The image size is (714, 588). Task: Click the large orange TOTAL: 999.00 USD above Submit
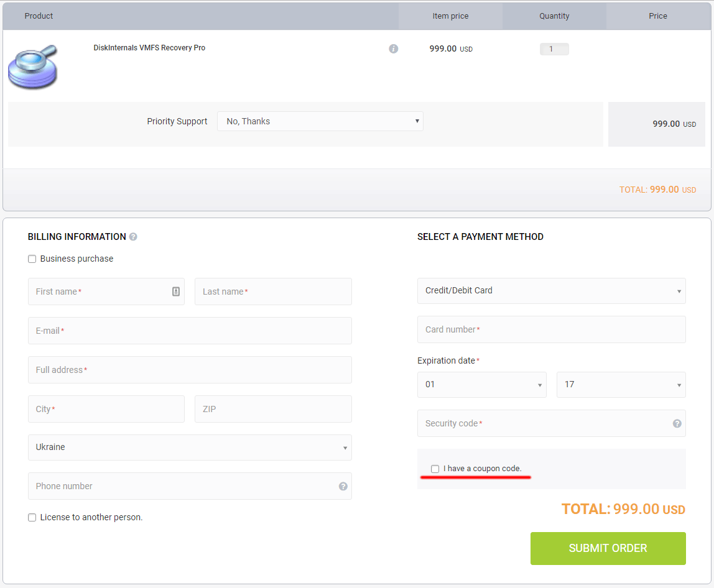[x=623, y=509]
